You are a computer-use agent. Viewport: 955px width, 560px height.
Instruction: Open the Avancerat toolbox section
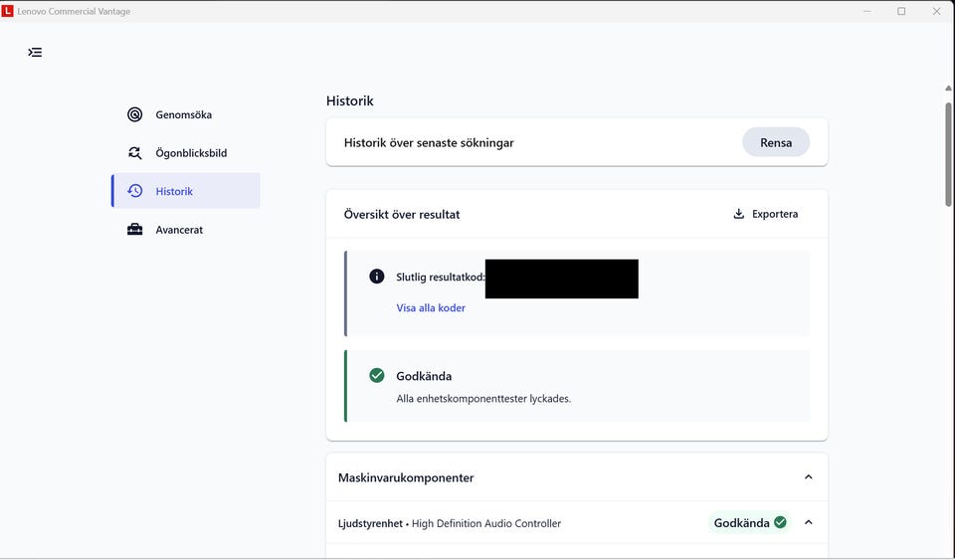click(186, 230)
